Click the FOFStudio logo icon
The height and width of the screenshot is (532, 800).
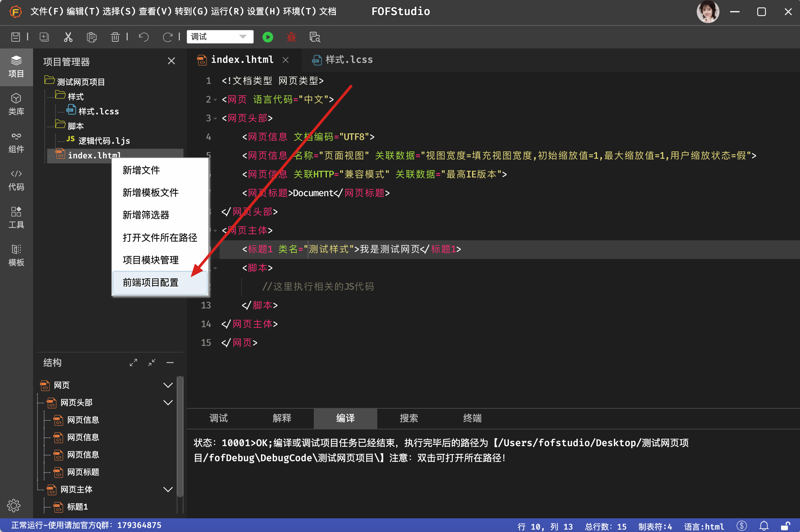(16, 12)
